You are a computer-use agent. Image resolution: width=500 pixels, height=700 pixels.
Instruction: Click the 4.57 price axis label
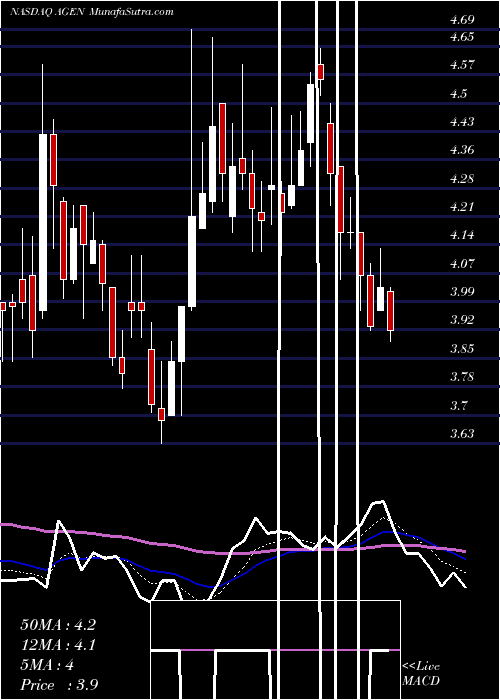(x=462, y=65)
